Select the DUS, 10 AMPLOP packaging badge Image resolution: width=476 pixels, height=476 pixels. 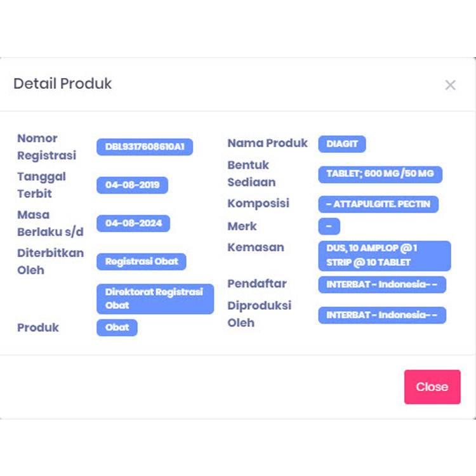tap(384, 256)
